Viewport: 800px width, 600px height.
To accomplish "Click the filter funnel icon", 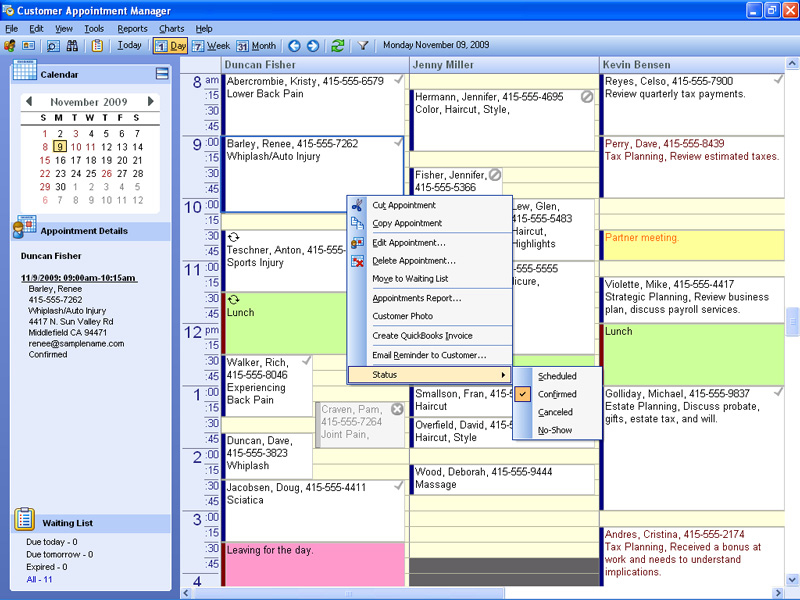I will tap(364, 45).
